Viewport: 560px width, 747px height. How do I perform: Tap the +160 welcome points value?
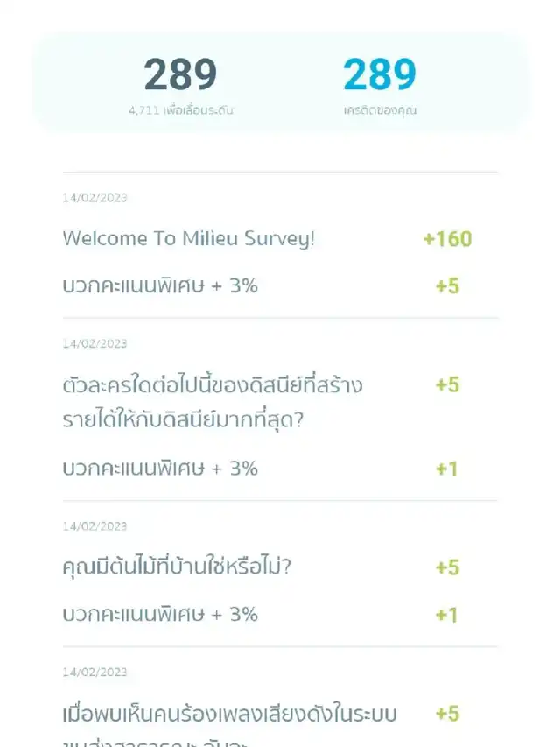pos(447,238)
